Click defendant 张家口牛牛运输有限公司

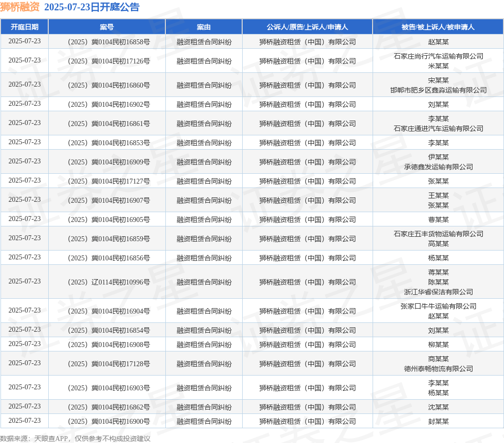[439, 306]
